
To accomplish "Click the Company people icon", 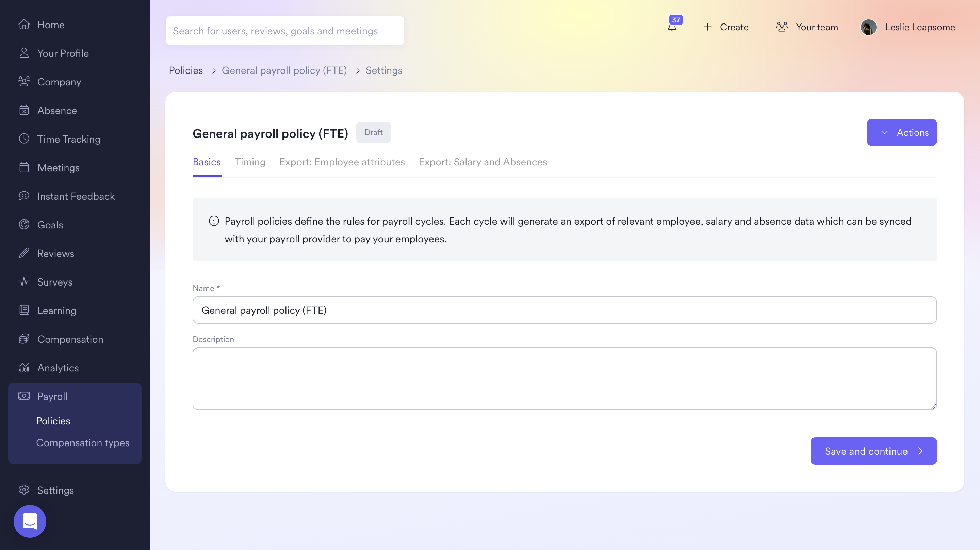I will point(24,82).
